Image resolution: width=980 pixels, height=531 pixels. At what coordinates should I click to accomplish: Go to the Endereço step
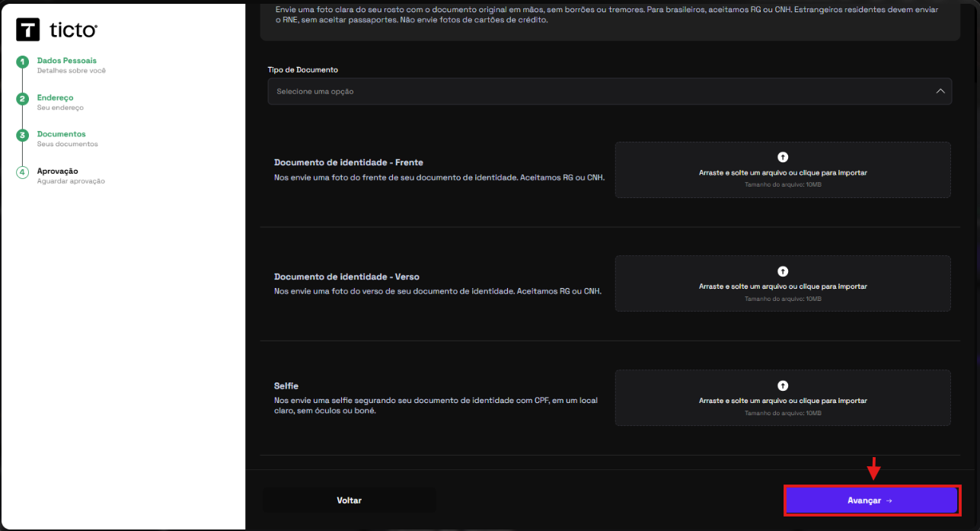[x=55, y=98]
